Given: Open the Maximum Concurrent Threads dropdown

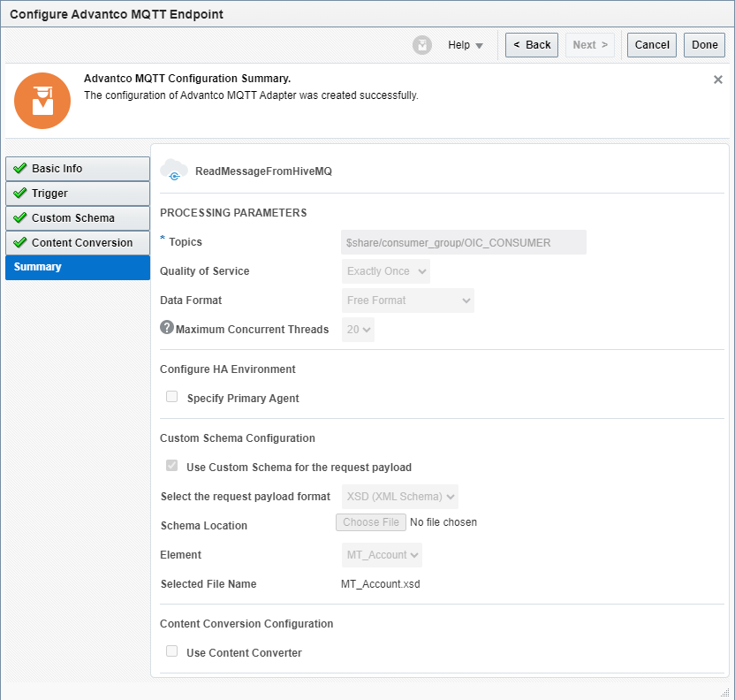Looking at the screenshot, I should pyautogui.click(x=358, y=330).
